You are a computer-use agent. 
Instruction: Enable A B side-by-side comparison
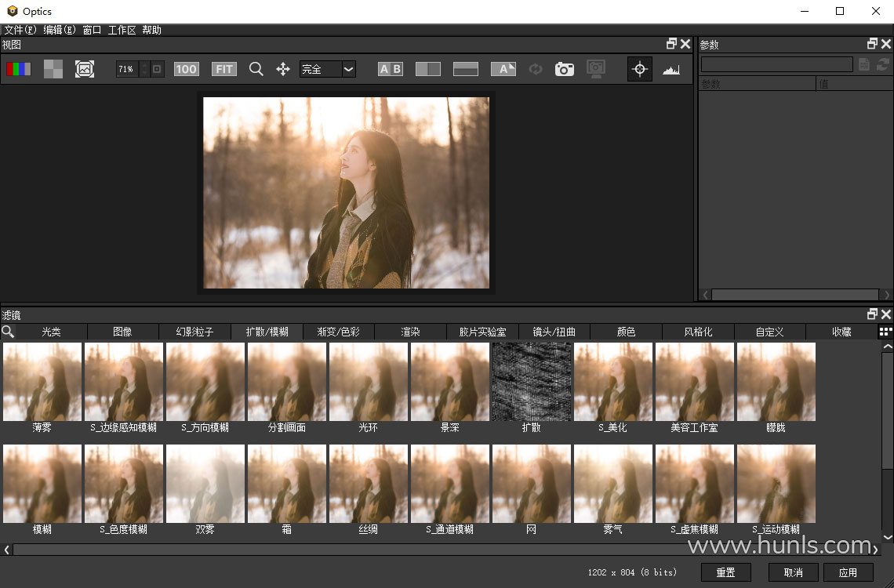point(390,69)
